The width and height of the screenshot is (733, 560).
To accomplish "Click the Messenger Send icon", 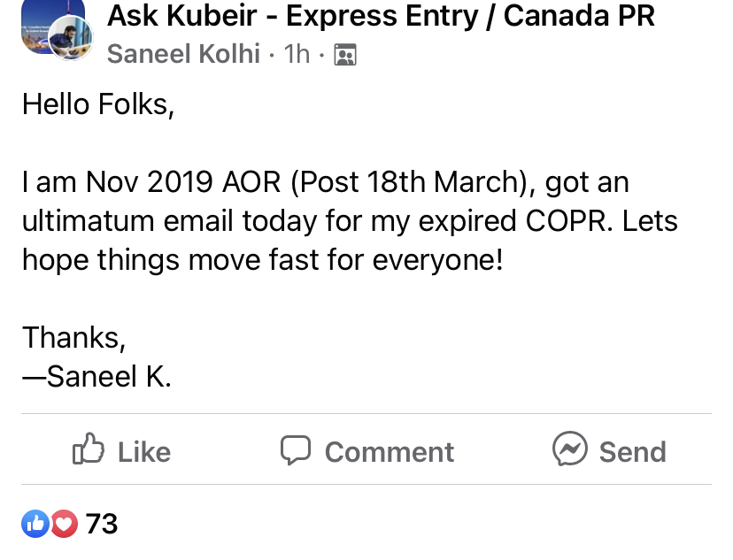I will pyautogui.click(x=569, y=449).
